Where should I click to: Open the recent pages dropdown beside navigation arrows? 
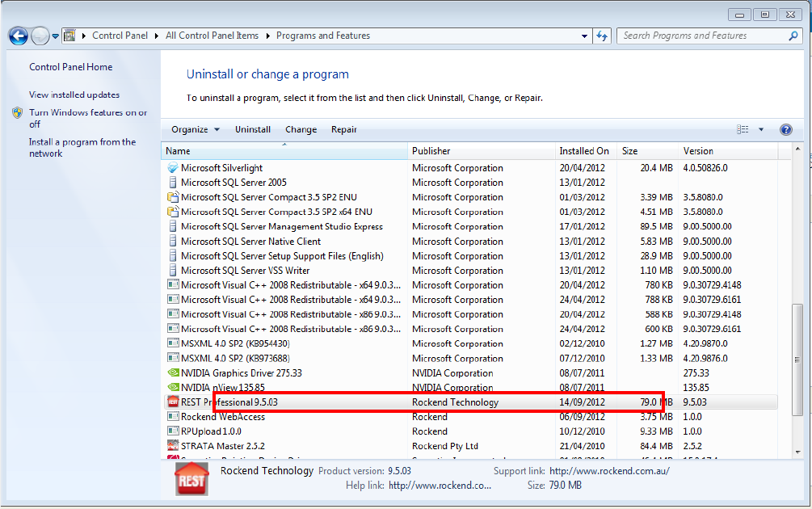56,36
